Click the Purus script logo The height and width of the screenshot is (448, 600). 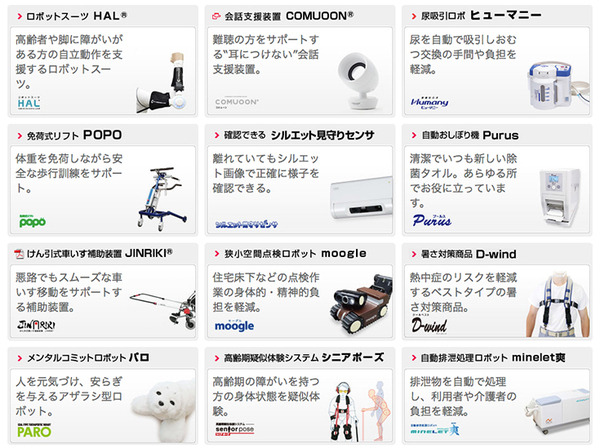(x=432, y=220)
